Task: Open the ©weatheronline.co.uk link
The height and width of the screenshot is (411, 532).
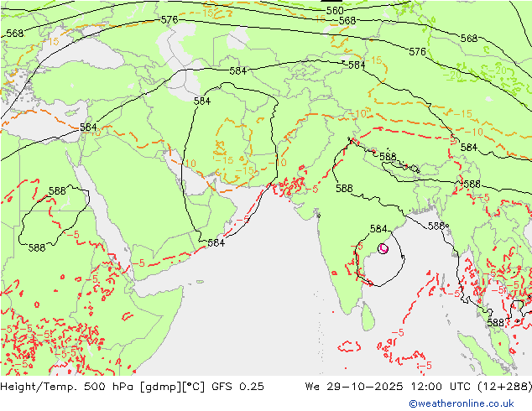Action: [x=462, y=403]
